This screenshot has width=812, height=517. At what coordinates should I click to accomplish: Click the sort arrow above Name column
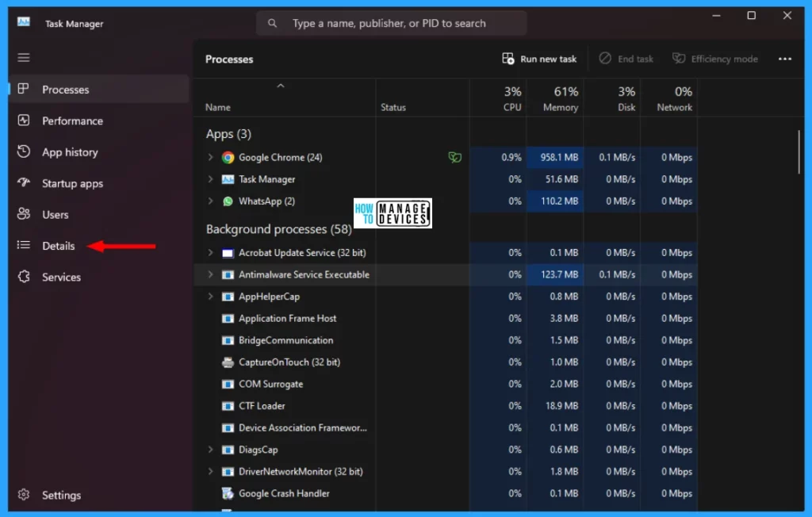(281, 86)
